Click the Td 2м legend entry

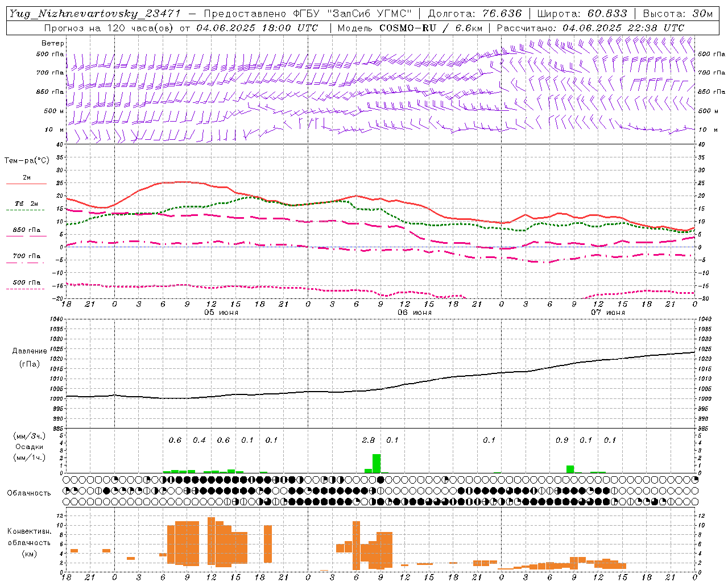pyautogui.click(x=26, y=203)
